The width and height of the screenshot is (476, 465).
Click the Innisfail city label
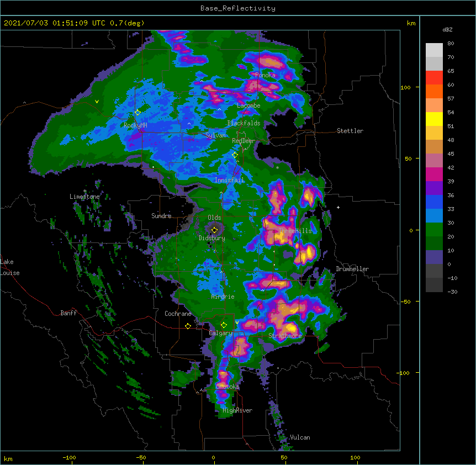click(230, 180)
